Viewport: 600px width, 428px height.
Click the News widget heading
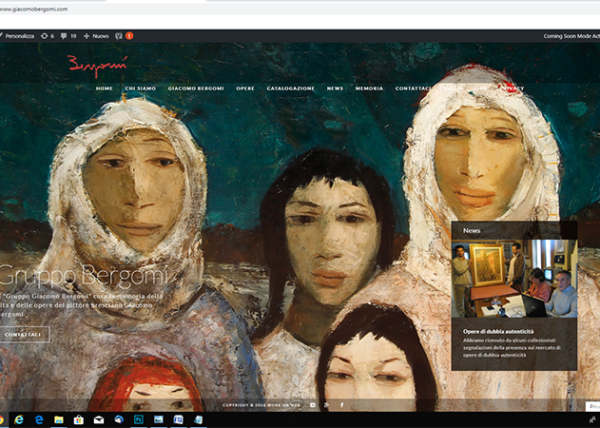471,231
